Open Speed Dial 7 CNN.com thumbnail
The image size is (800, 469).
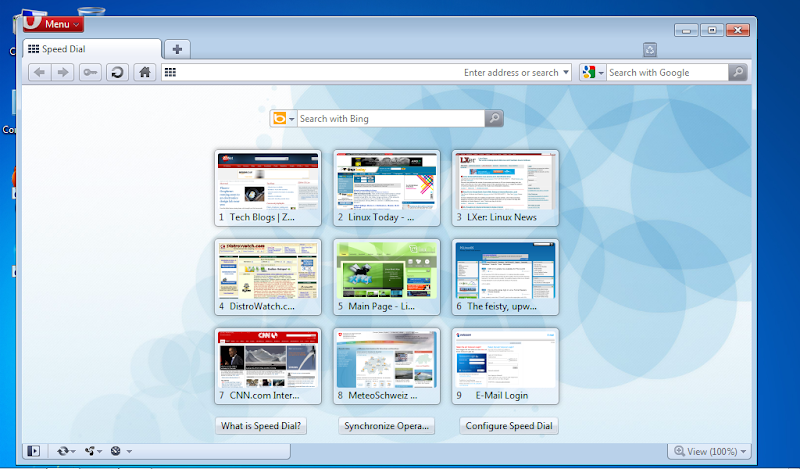[x=268, y=366]
